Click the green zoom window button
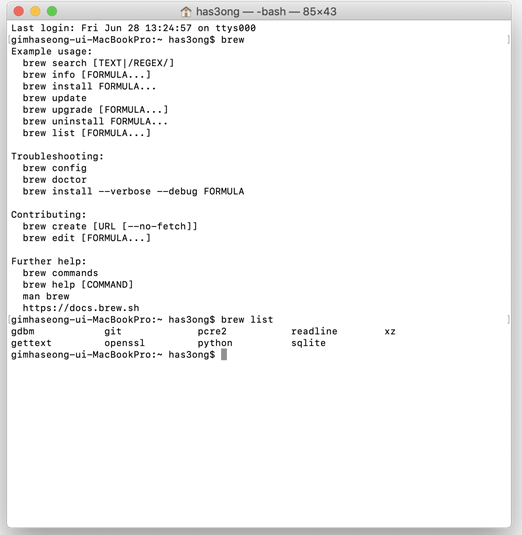 click(52, 11)
